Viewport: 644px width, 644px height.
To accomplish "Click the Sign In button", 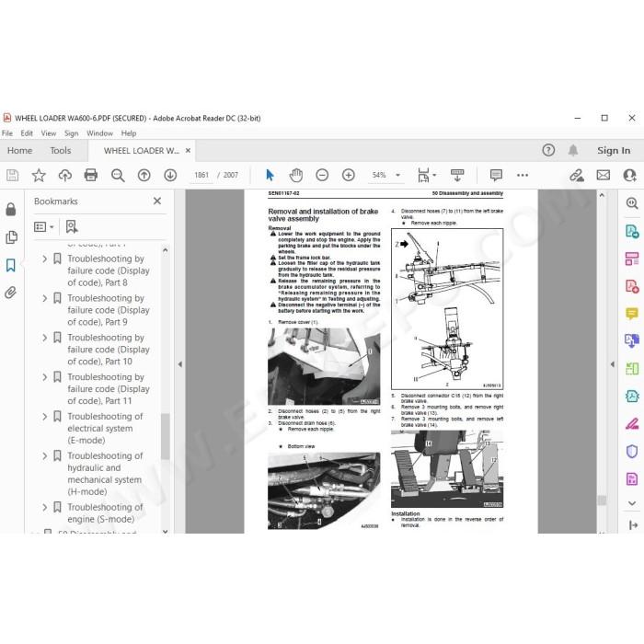I will click(x=614, y=151).
